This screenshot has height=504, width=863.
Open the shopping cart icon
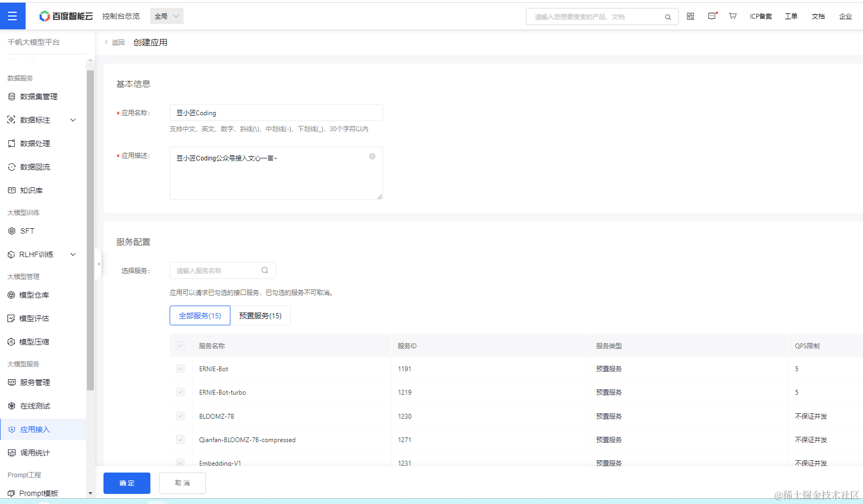pos(733,16)
